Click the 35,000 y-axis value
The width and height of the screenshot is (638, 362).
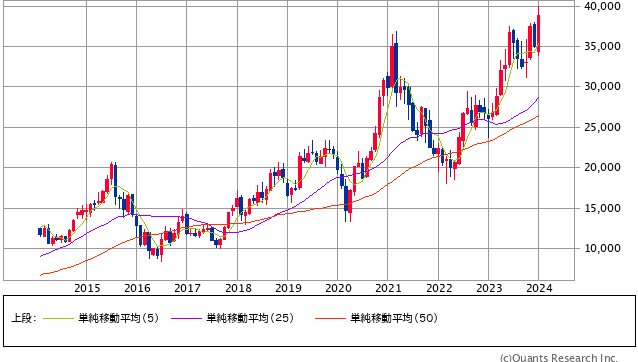(602, 46)
